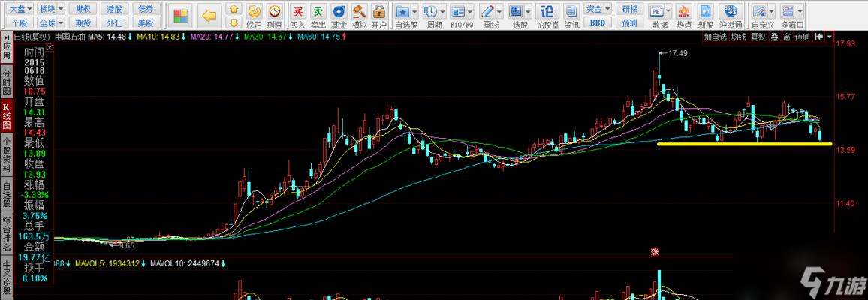Screen dimensions: 868x300
Task: Click the BBD button
Action: 597,22
